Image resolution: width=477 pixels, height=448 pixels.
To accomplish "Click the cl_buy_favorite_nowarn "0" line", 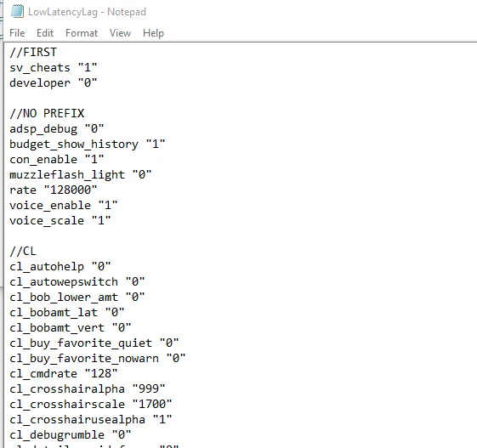I will [97, 358].
